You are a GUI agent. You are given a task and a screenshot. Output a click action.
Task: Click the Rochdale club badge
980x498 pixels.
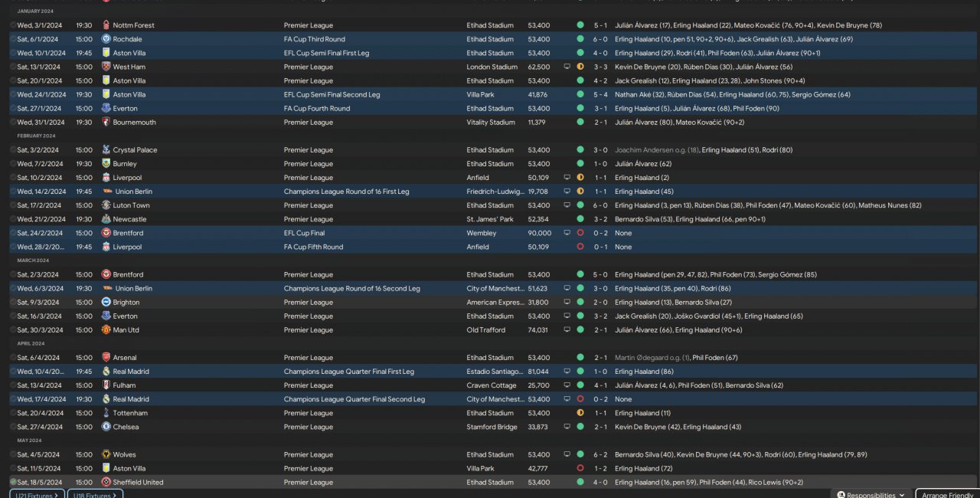106,39
